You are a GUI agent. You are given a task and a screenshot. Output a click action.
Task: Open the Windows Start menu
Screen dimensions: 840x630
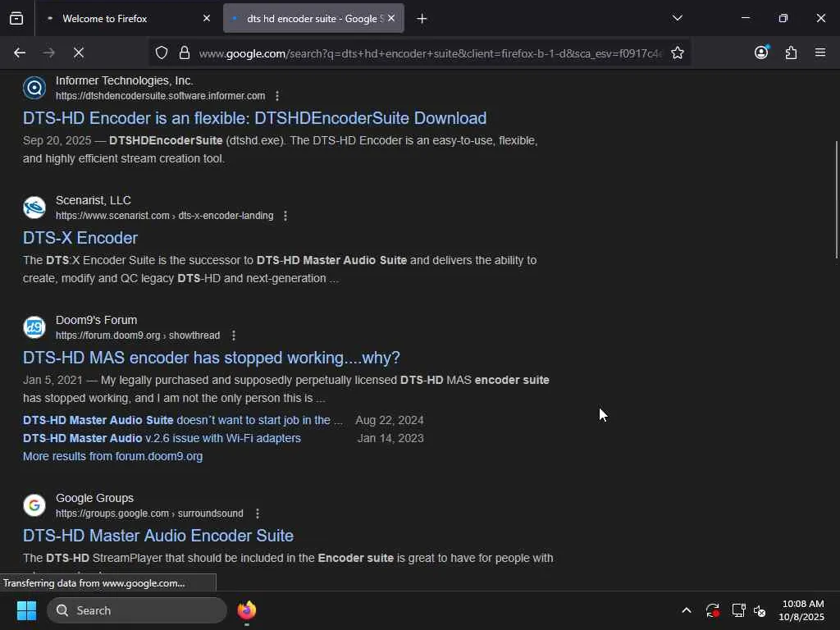click(x=26, y=610)
